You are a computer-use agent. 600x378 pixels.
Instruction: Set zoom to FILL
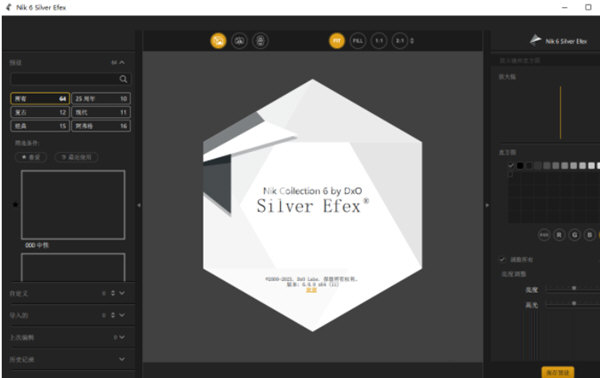click(358, 41)
